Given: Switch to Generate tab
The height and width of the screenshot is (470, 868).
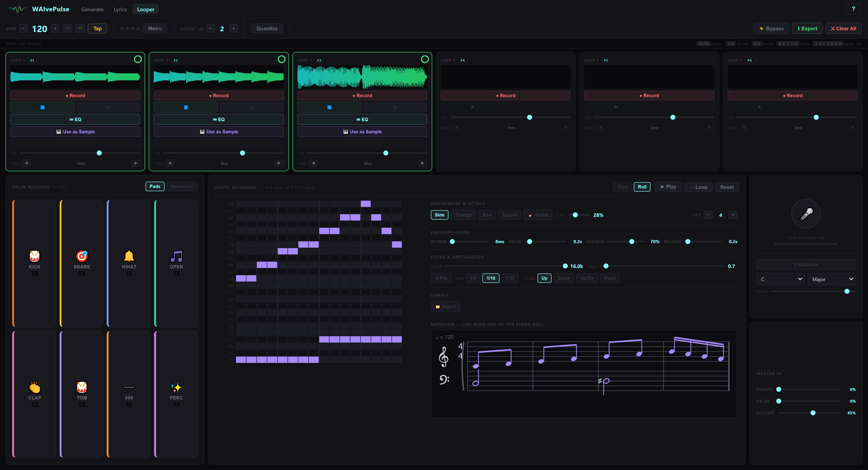Looking at the screenshot, I should (92, 9).
